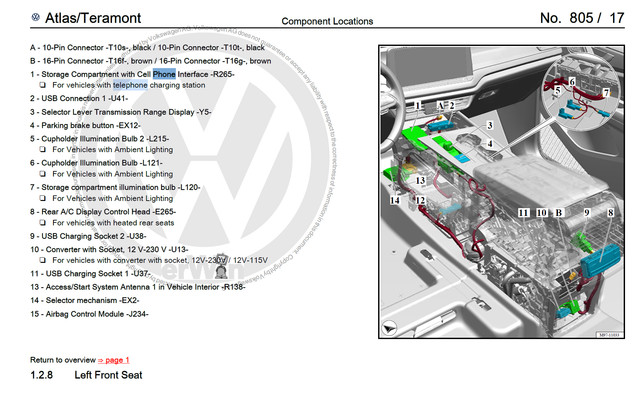Click the page number 'No. 805 / 17'
Viewport: 640px width, 413px height.
coord(582,18)
